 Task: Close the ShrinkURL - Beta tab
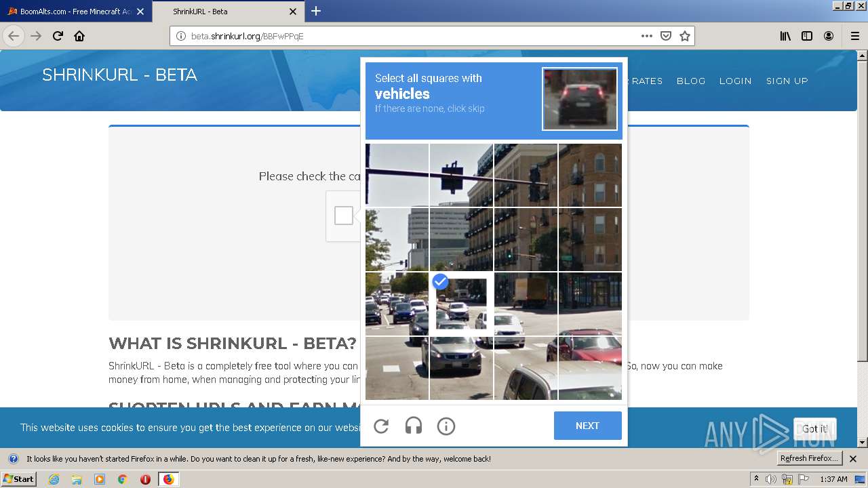pyautogui.click(x=293, y=12)
